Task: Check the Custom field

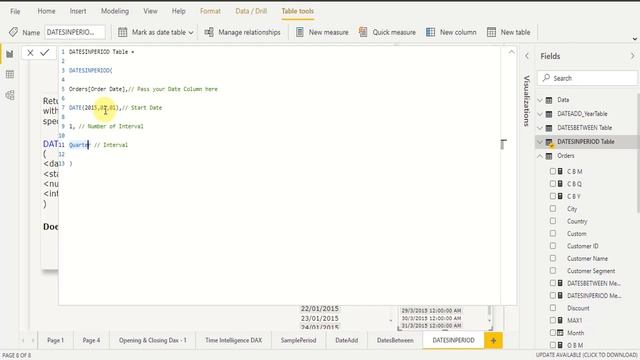Action: tap(553, 233)
